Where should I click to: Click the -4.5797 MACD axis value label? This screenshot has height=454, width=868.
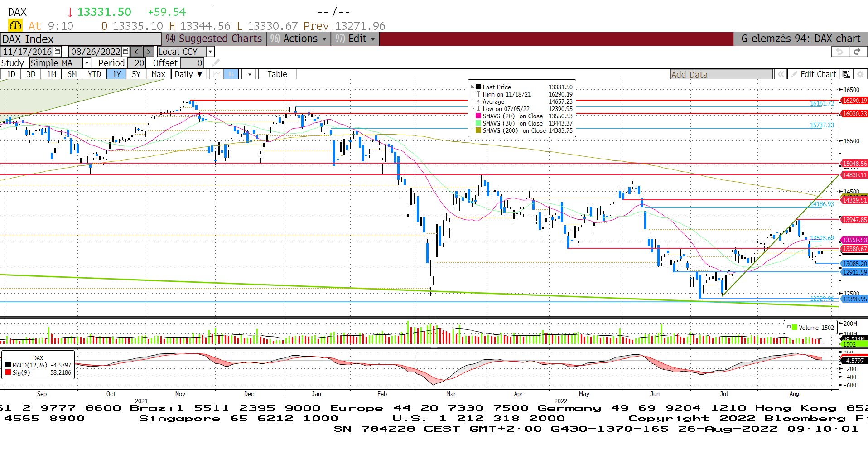(x=854, y=361)
